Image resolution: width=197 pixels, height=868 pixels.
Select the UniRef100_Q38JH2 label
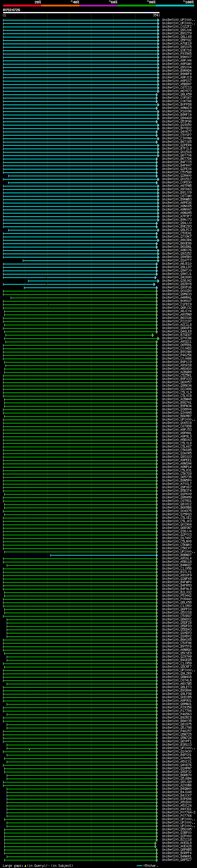click(176, 281)
